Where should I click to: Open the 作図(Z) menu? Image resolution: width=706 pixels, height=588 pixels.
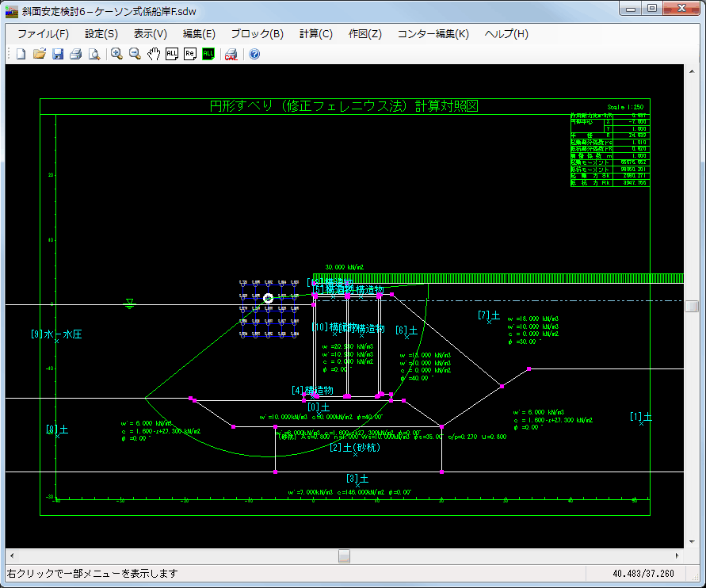click(365, 34)
